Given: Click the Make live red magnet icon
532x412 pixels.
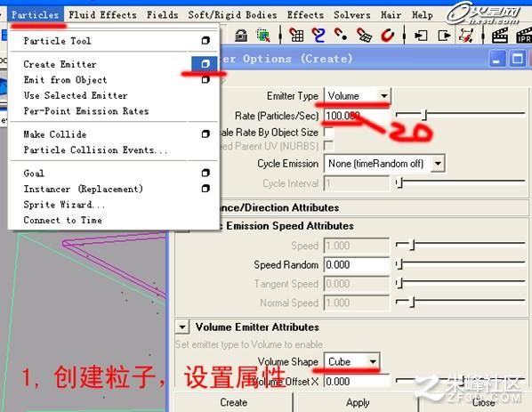Looking at the screenshot, I should click(388, 35).
